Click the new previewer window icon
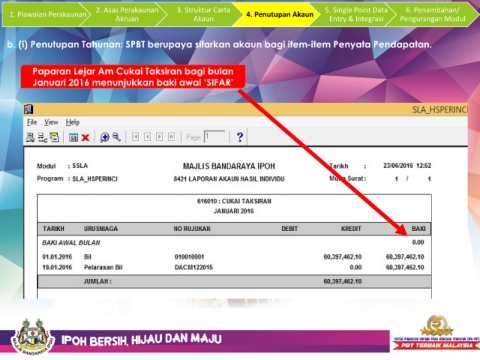The image size is (480, 360). click(x=73, y=137)
